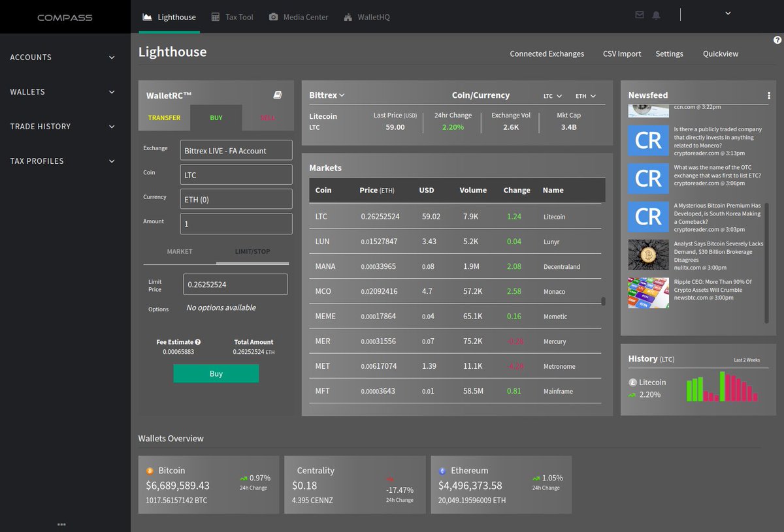784x532 pixels.
Task: Open the Ripple CEO article thumbnail
Action: point(648,293)
